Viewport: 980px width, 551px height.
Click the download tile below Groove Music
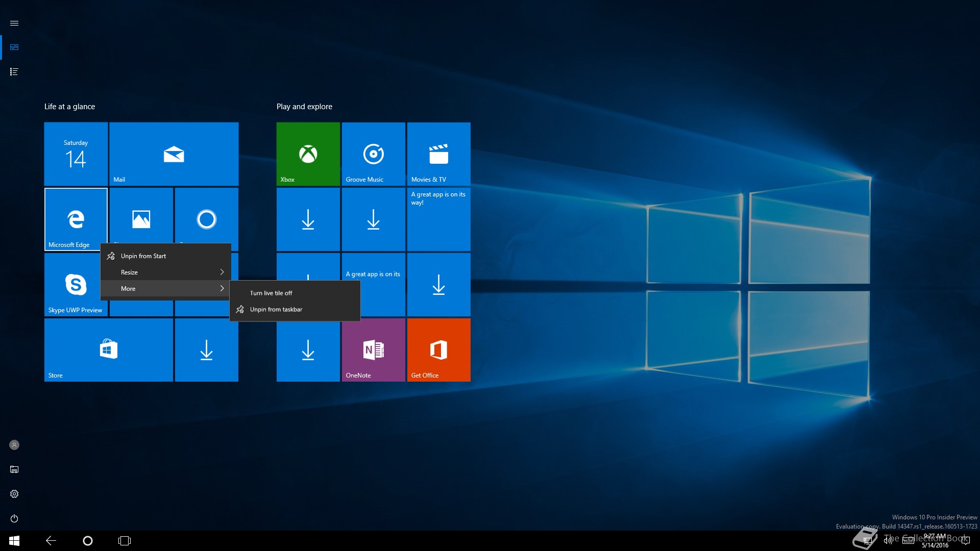coord(374,219)
